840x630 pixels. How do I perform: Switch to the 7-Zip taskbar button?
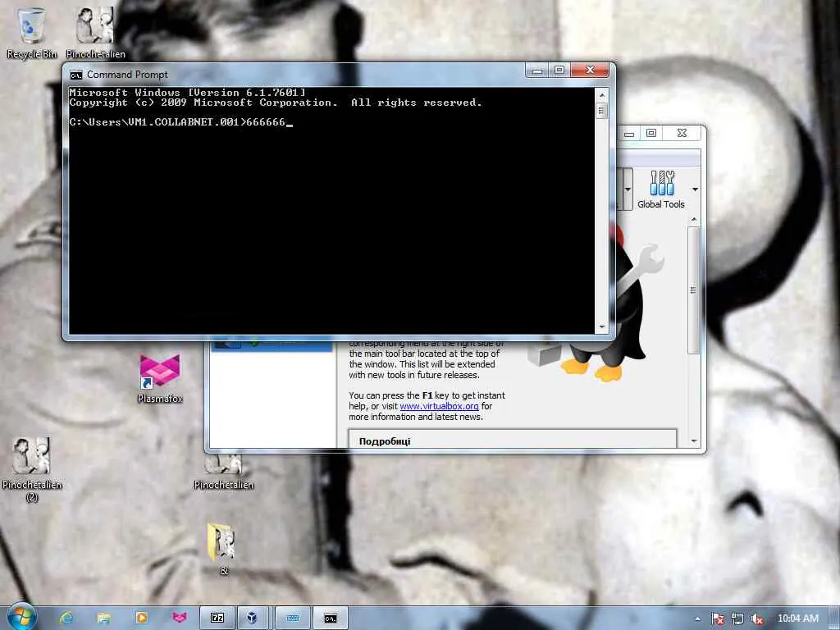pos(217,619)
